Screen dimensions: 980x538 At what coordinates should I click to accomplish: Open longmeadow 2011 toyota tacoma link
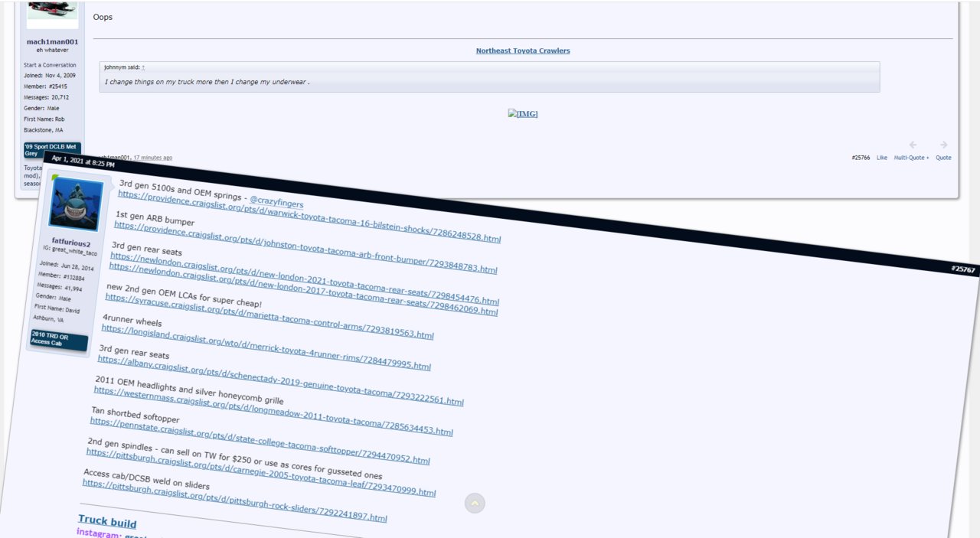pos(273,410)
